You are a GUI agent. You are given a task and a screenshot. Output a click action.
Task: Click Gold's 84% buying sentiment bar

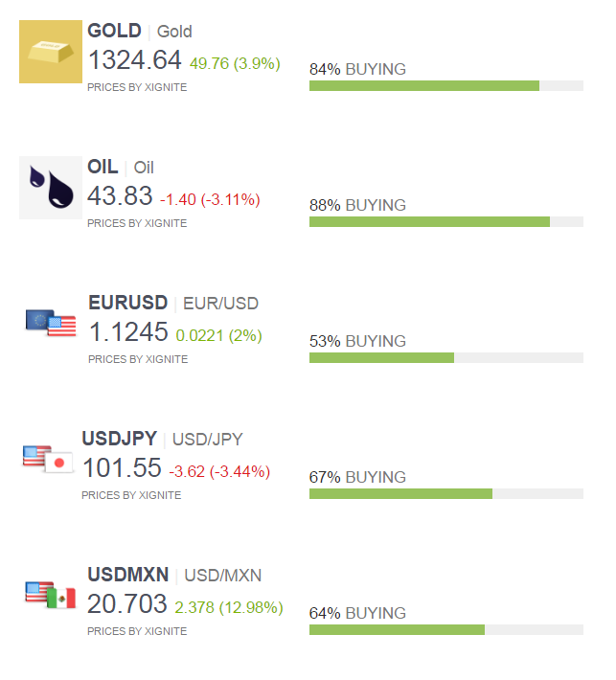[445, 85]
